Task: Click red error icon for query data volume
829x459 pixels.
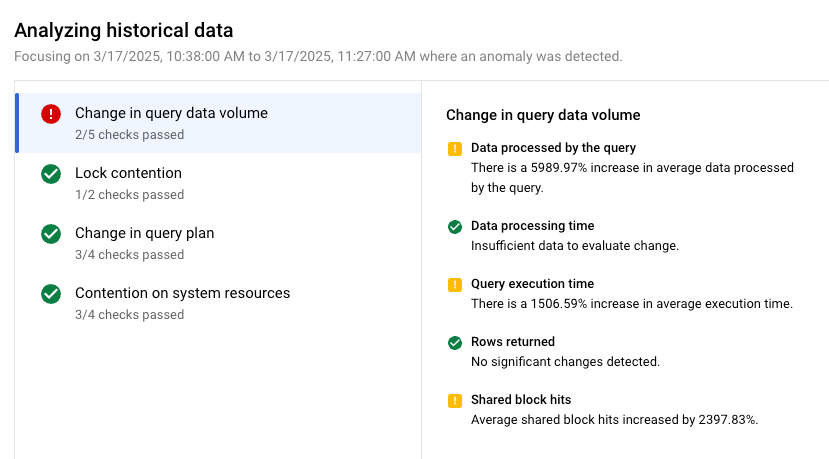Action: (x=51, y=114)
